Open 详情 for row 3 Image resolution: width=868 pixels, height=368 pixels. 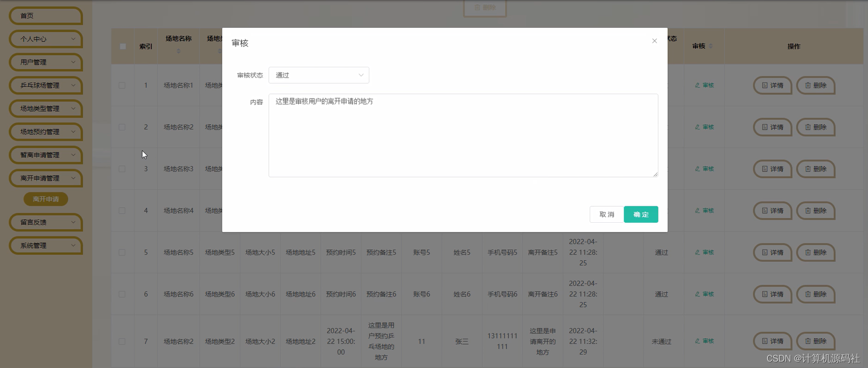[x=772, y=169]
